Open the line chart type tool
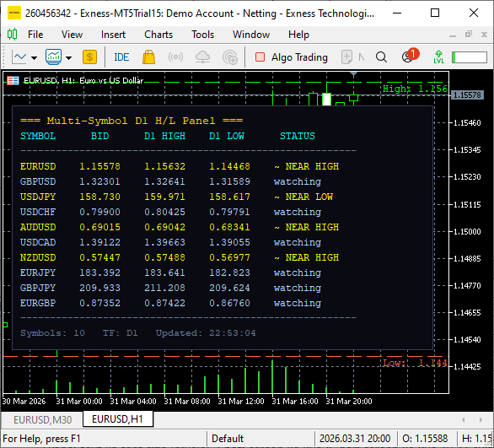This screenshot has height=448, width=494. click(19, 57)
